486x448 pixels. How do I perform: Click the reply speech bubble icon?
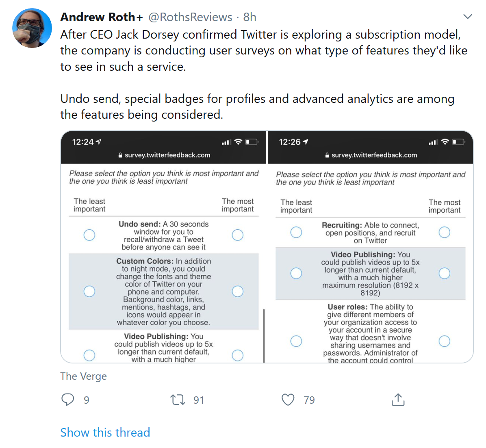tap(68, 400)
